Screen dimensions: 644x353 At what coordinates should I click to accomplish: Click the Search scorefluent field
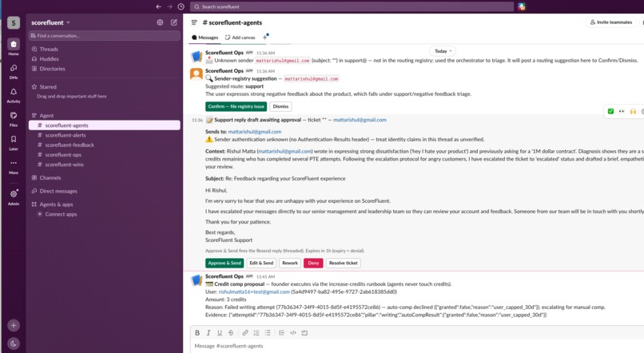click(352, 6)
